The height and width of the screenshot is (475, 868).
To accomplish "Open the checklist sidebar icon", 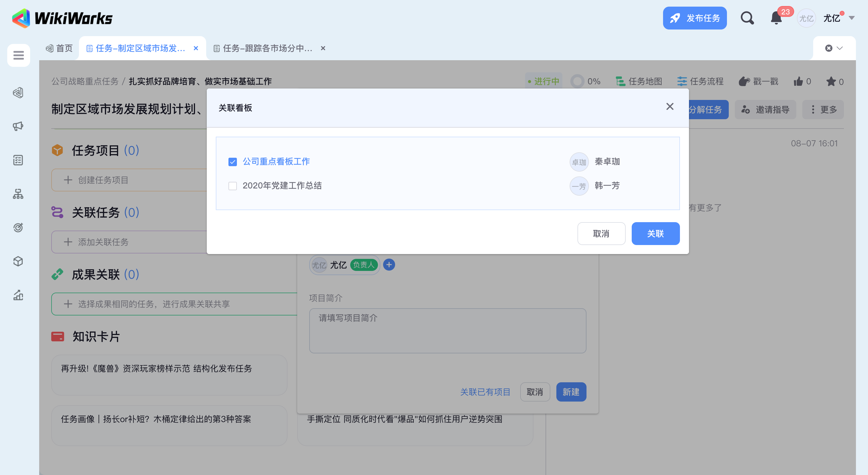I will tap(18, 160).
